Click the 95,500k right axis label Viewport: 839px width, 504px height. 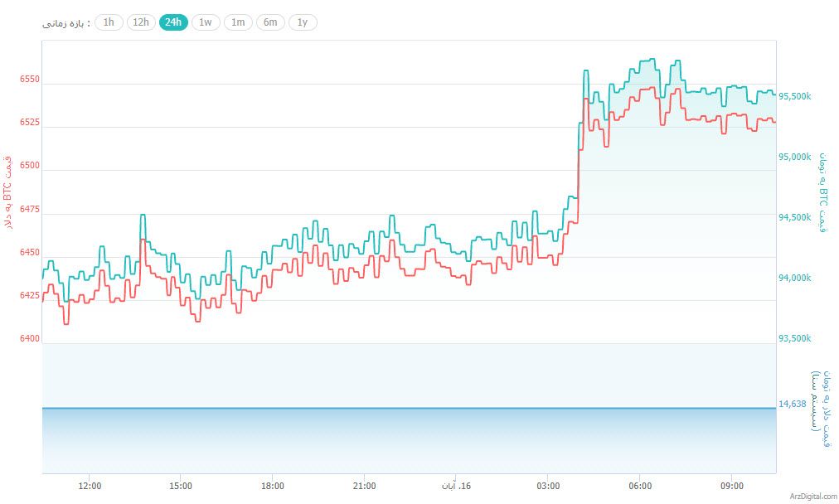pos(795,97)
